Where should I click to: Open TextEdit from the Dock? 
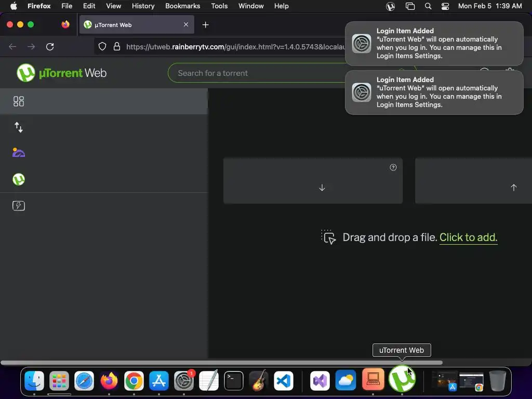(209, 381)
